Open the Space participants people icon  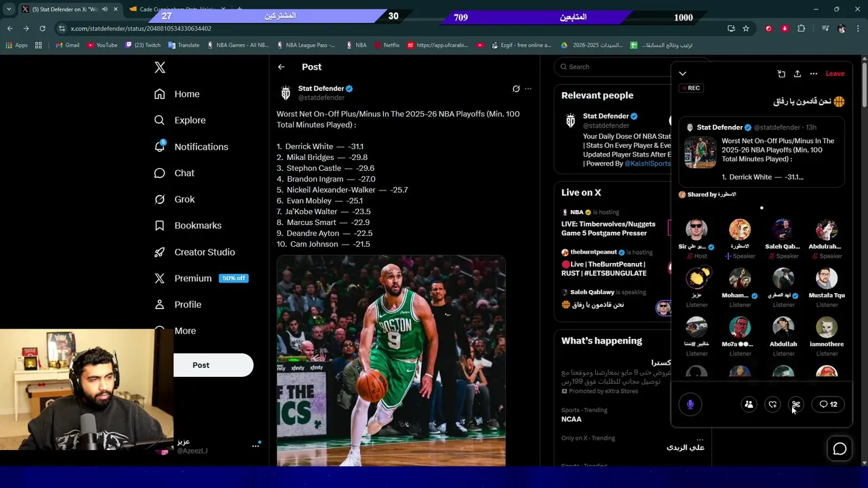749,405
